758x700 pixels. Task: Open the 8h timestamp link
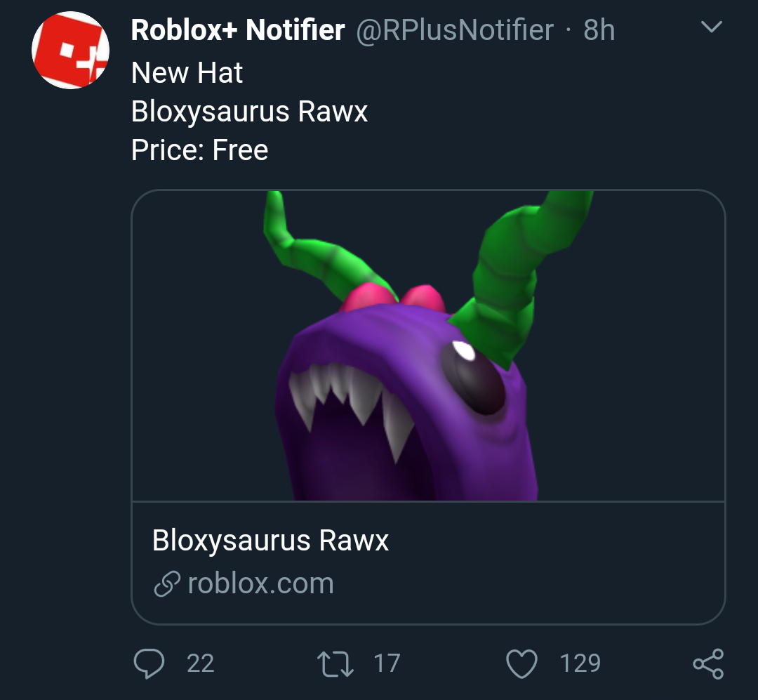(599, 30)
